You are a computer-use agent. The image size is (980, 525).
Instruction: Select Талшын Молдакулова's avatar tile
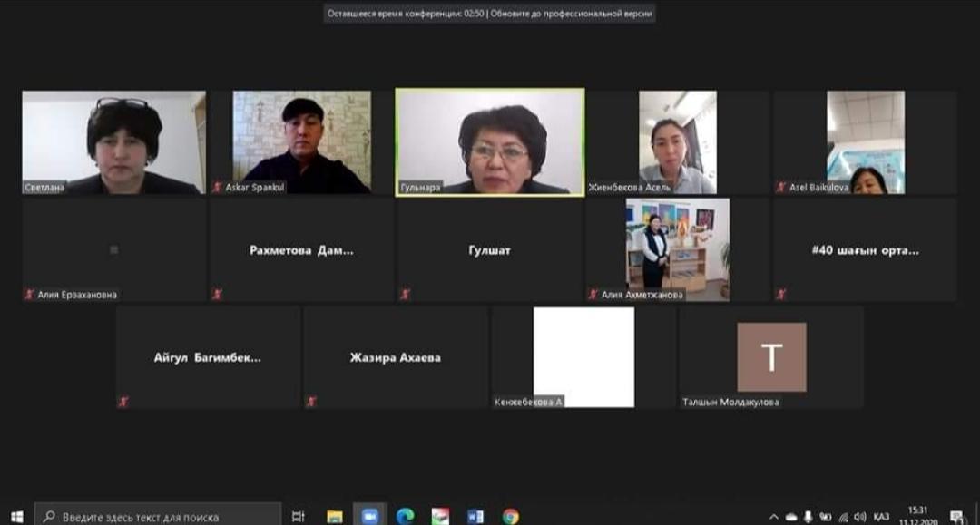771,357
